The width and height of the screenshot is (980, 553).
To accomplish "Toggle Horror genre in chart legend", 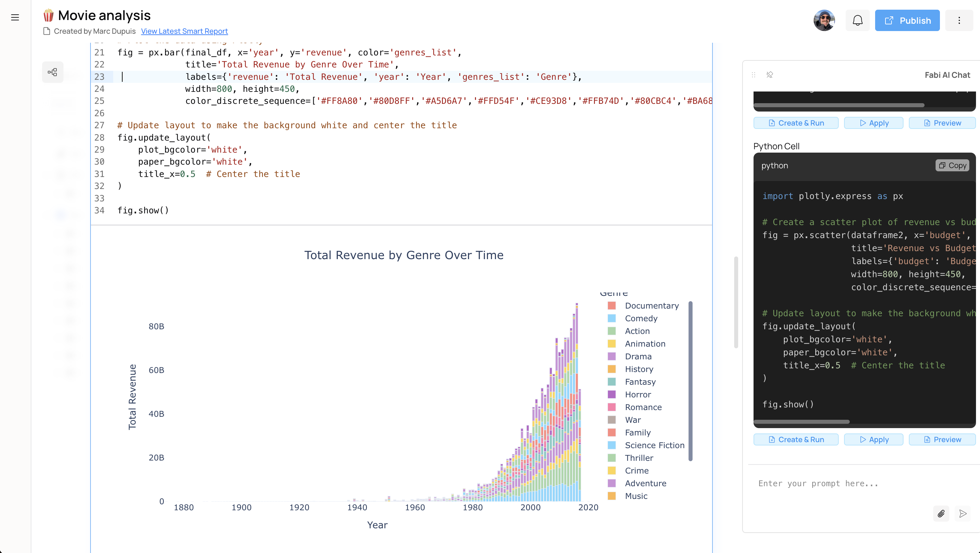I will [x=638, y=394].
